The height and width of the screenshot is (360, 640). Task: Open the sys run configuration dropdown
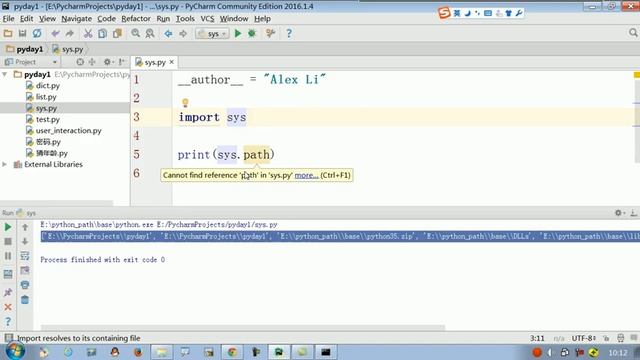point(212,33)
